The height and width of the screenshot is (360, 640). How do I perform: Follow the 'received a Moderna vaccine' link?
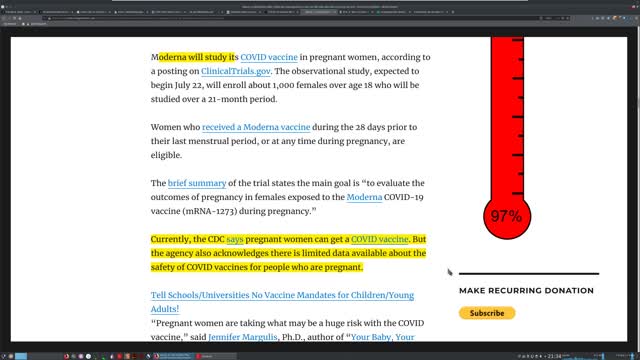[x=256, y=127]
